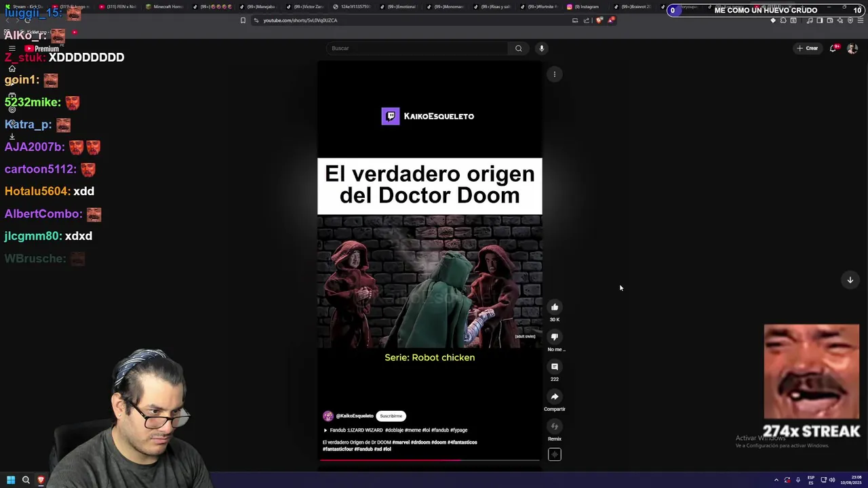Switch to the Minecraft Horror tab

tap(165, 7)
